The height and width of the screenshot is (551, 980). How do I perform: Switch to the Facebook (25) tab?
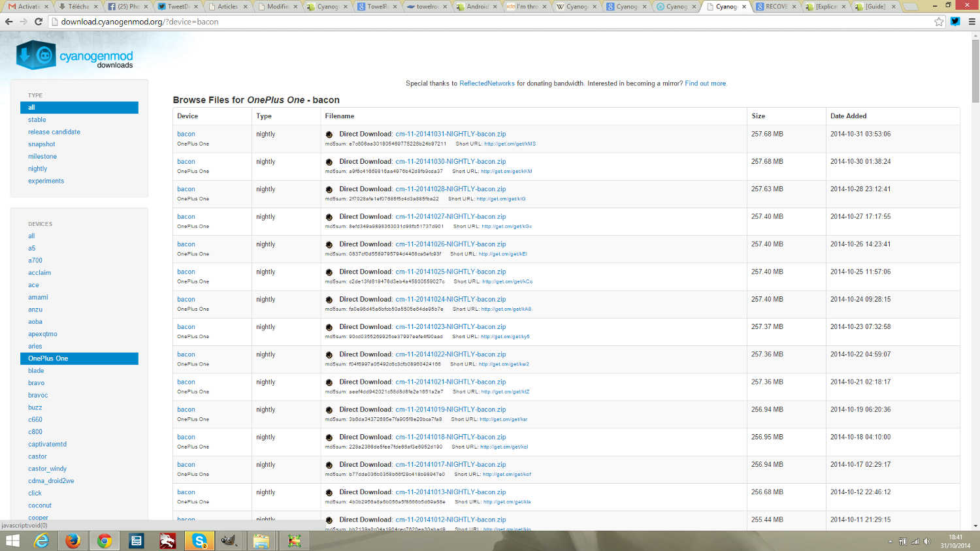128,7
